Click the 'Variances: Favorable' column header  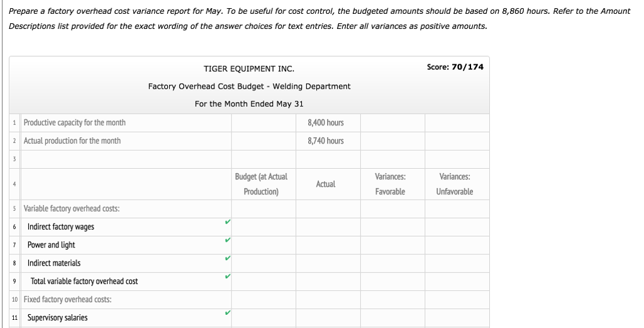click(392, 184)
